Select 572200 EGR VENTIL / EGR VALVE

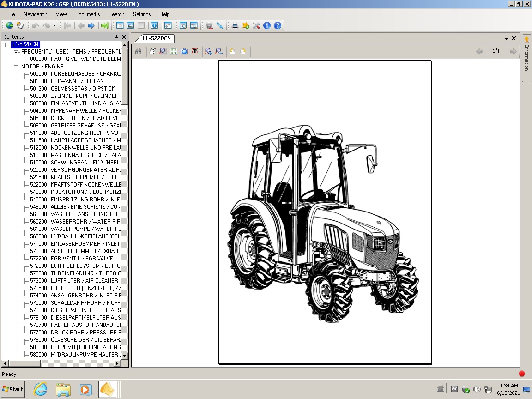point(71,259)
